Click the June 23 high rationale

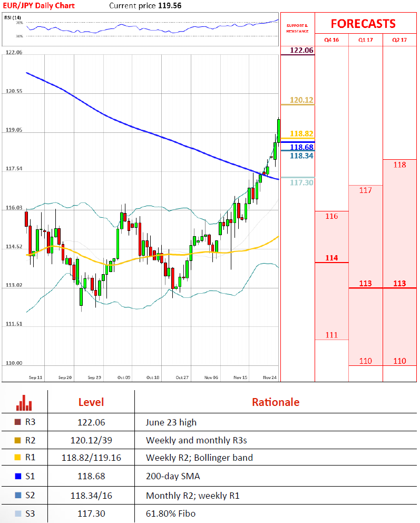pyautogui.click(x=171, y=422)
